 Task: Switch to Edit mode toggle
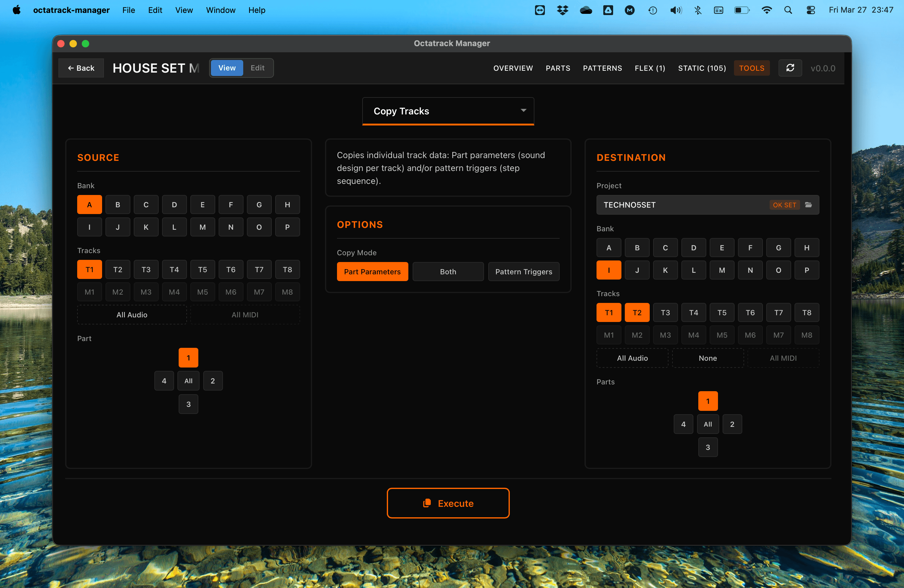coord(257,68)
